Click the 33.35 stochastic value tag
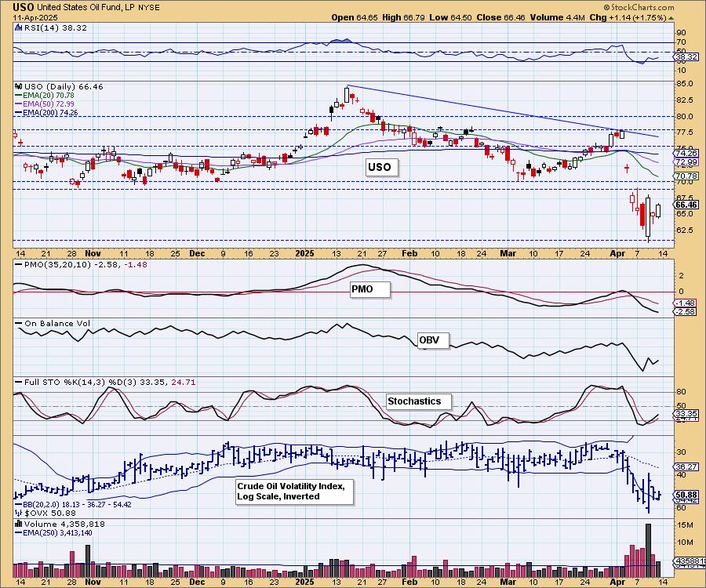Screen dimensions: 706x588 click(686, 413)
